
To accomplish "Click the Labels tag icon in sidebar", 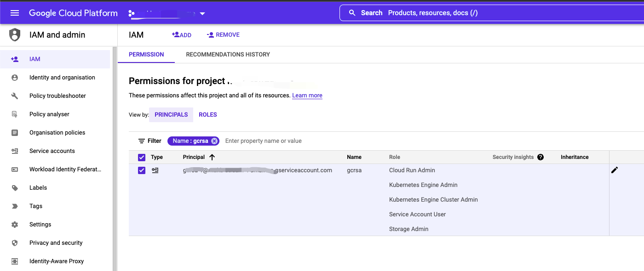I will click(14, 187).
